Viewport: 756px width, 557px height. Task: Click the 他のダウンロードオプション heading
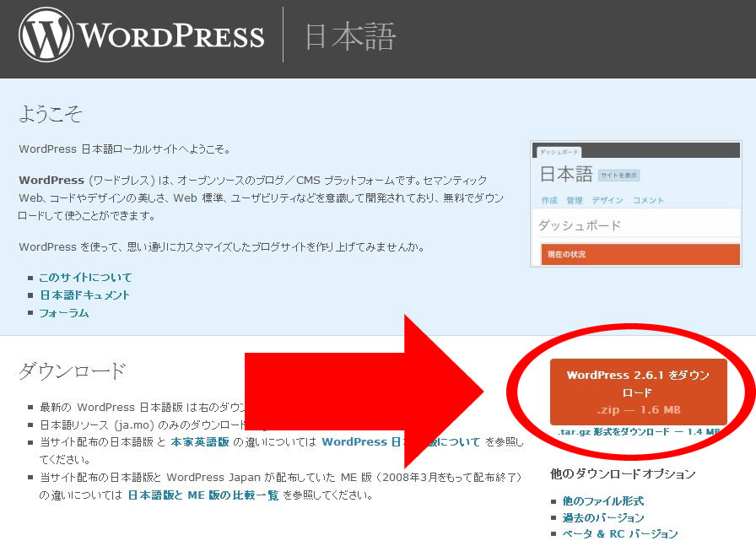click(x=623, y=474)
